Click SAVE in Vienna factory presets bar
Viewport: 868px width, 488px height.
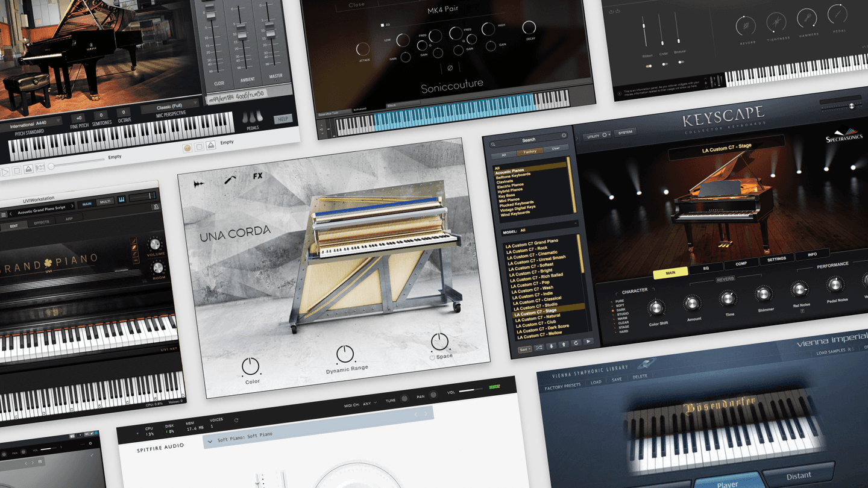coord(617,380)
